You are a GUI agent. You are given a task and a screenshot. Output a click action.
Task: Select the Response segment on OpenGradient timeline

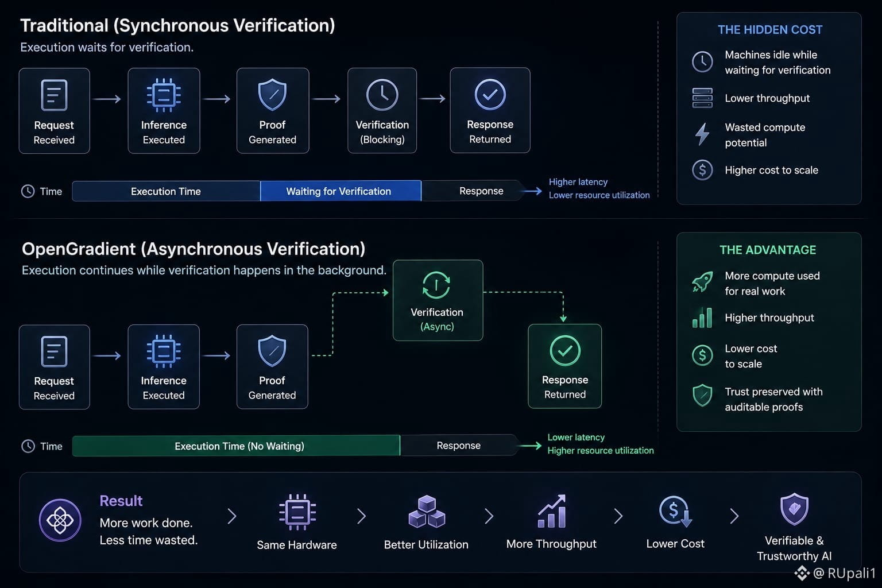(x=459, y=445)
